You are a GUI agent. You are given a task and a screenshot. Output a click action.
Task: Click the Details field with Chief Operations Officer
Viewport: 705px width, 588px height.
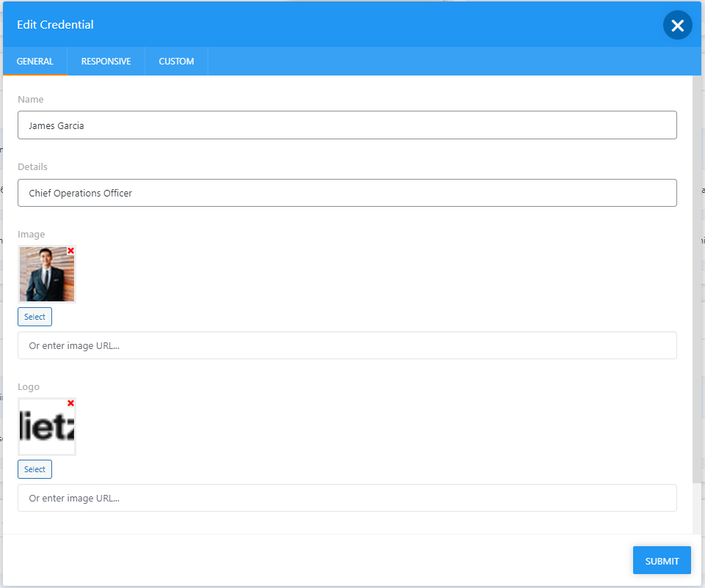pos(347,193)
